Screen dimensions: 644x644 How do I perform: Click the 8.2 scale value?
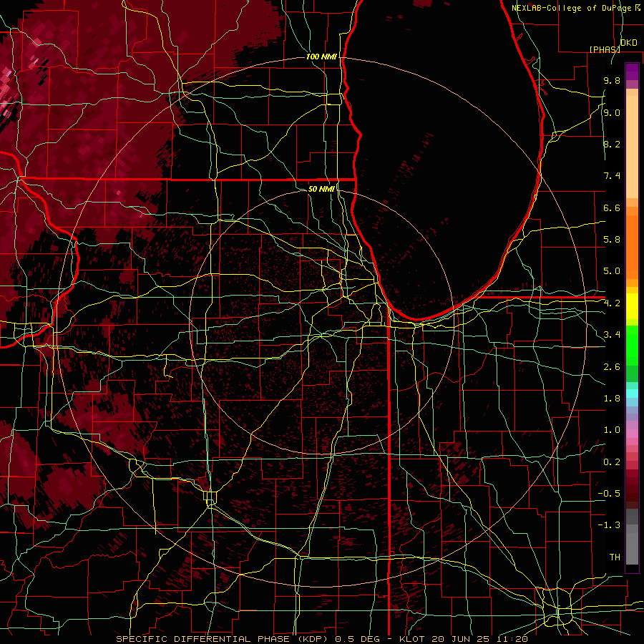(x=612, y=144)
